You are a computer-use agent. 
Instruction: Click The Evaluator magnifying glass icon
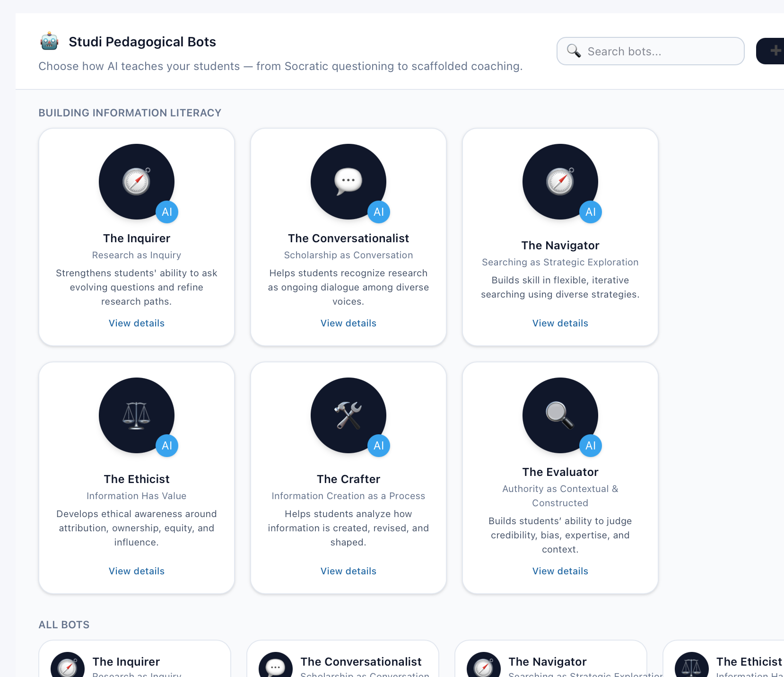click(560, 415)
